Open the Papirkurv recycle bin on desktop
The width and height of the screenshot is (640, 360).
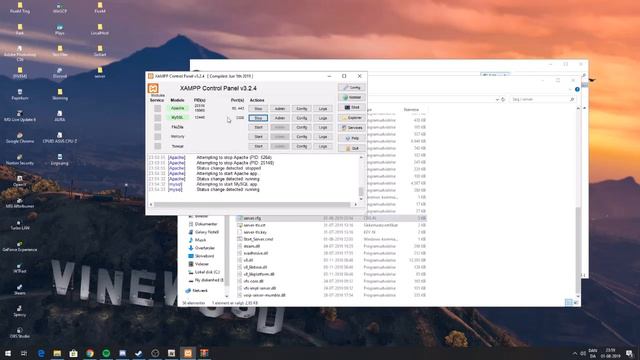tap(20, 94)
